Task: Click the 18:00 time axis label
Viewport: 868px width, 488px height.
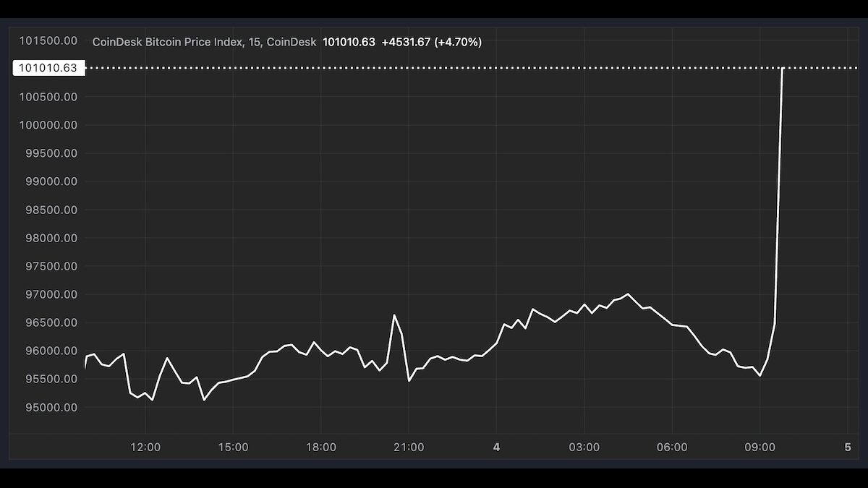Action: pos(320,448)
